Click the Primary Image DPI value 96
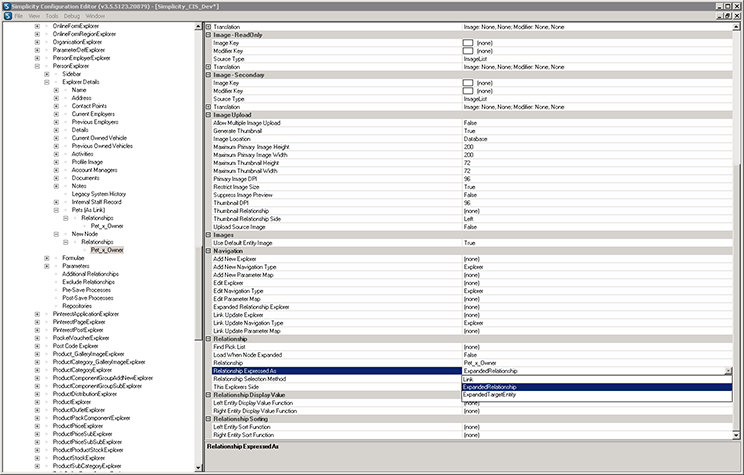 pos(467,179)
